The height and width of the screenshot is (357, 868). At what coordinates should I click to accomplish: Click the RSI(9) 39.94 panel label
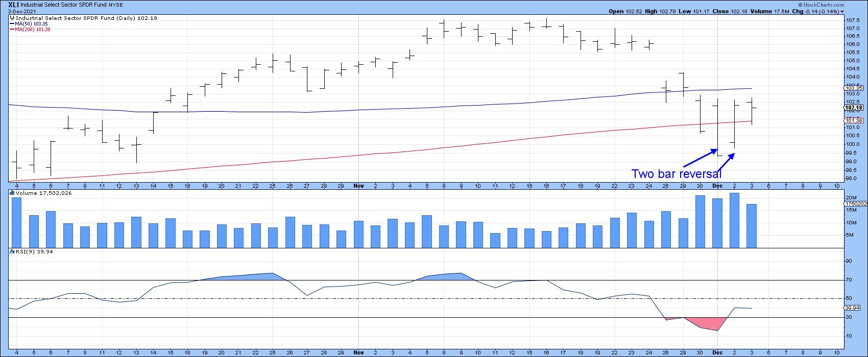point(34,251)
